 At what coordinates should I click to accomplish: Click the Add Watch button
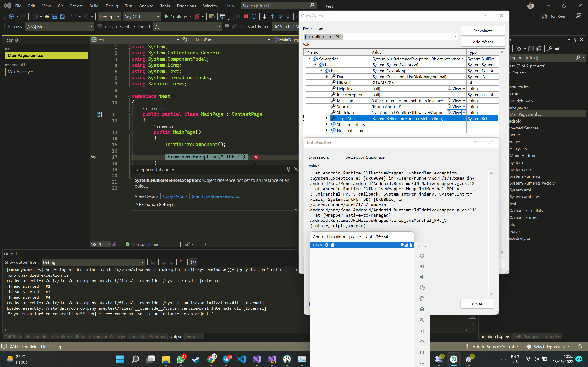point(483,42)
